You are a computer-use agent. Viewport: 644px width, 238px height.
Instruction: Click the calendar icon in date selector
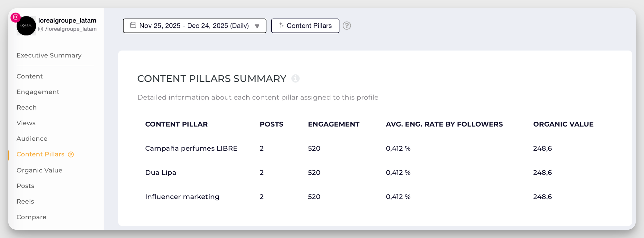point(133,25)
